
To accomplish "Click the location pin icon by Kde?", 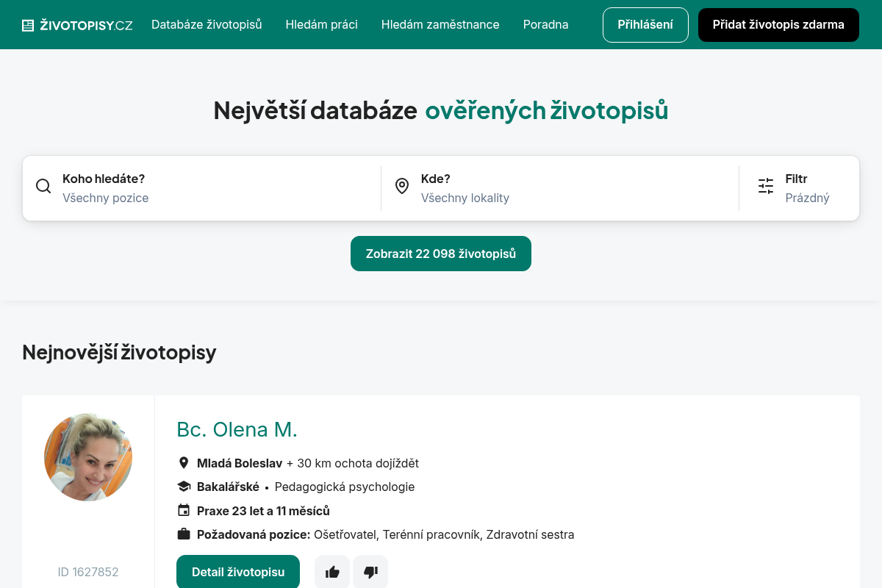I will [402, 186].
